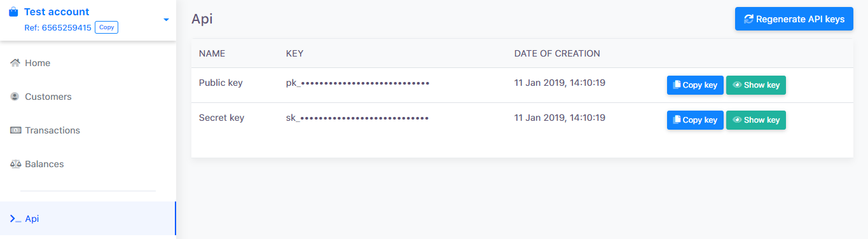868x239 pixels.
Task: Click the copy icon for Public key
Action: tap(677, 85)
